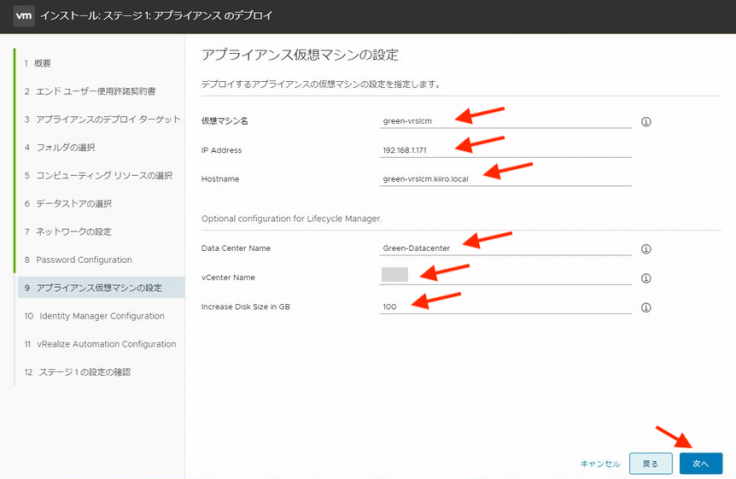Focus the 仮想マシン名 field with green-vrslcm
Screen dimensions: 736x479
(506, 121)
